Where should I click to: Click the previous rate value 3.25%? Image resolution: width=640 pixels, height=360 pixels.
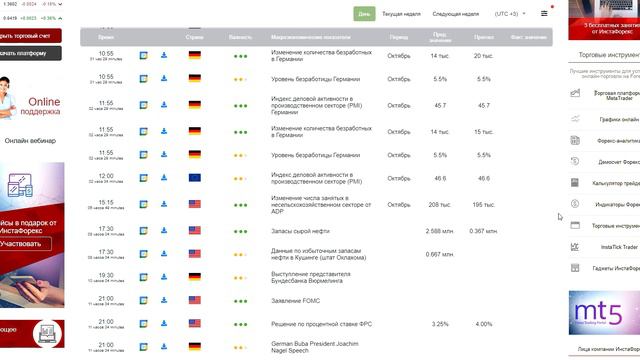[x=440, y=324]
